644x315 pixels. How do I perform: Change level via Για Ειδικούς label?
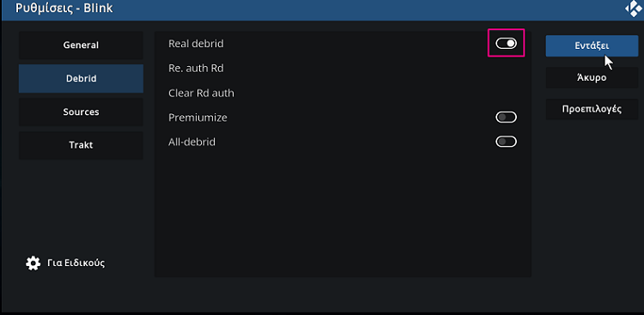(76, 263)
